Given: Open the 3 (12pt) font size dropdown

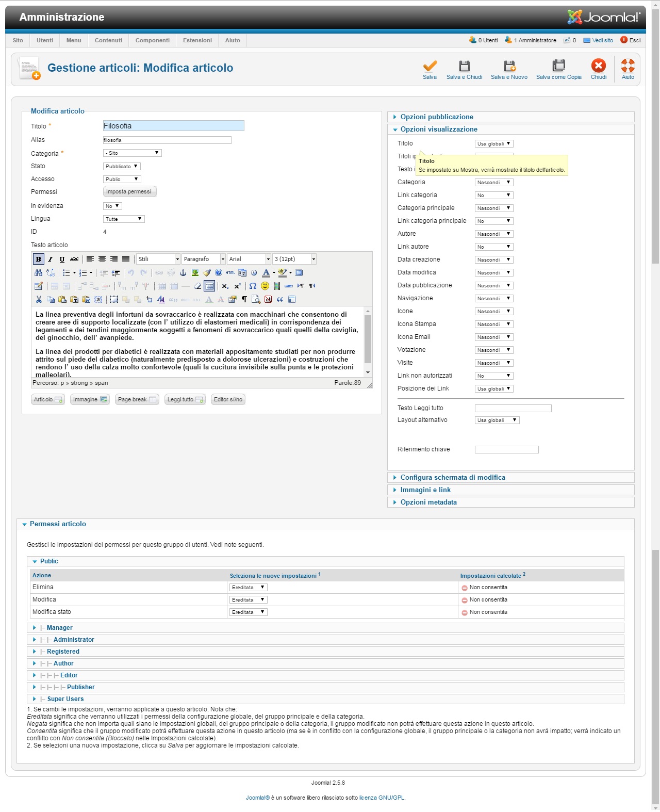Looking at the screenshot, I should click(294, 259).
